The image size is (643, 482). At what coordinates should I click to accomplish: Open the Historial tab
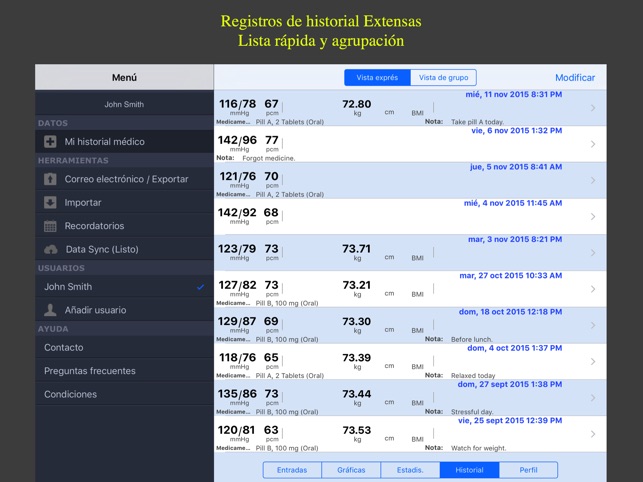(x=469, y=470)
